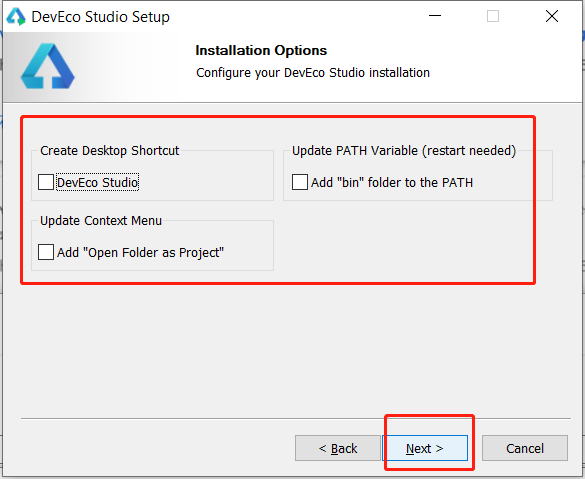Continue installation with the Next button
Viewport: 585px width, 479px height.
click(425, 448)
